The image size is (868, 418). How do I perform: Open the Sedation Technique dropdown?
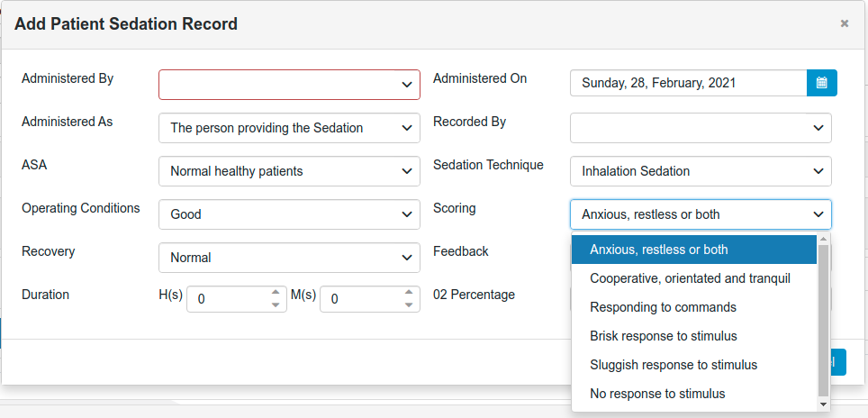(701, 171)
